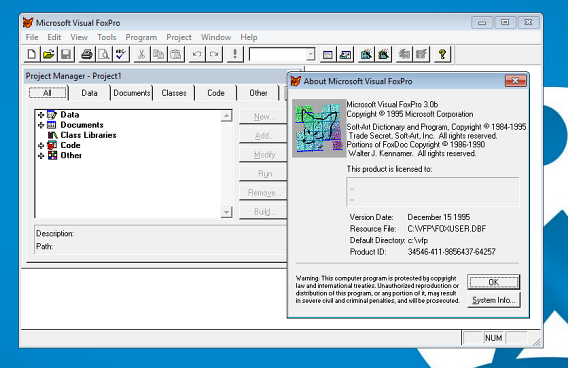
Task: Switch to the Other tab
Action: (258, 93)
